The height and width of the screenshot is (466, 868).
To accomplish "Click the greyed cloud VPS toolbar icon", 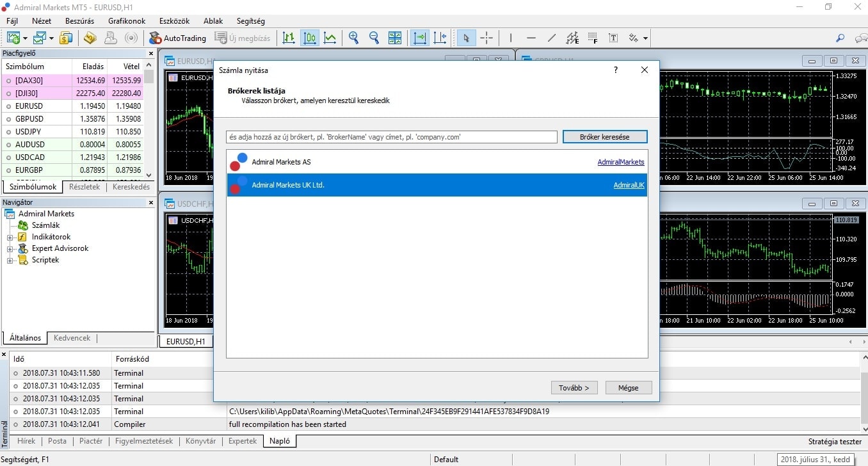I will tap(111, 38).
